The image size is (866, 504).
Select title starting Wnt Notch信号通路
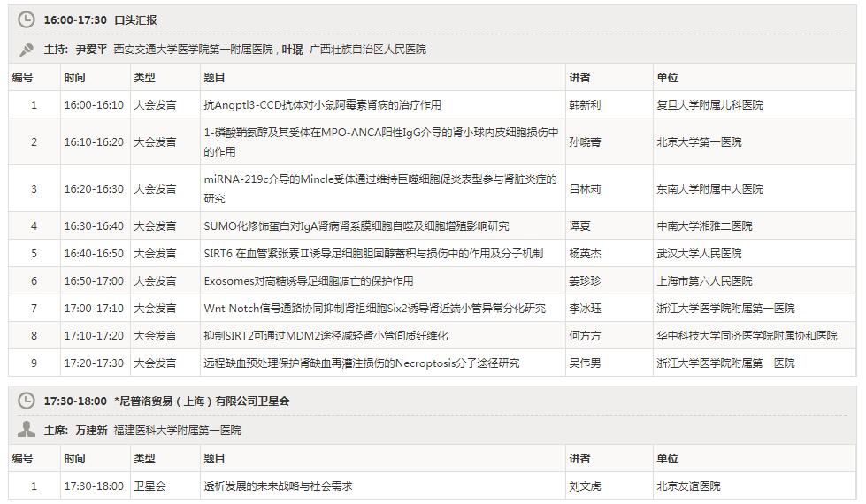(x=374, y=308)
